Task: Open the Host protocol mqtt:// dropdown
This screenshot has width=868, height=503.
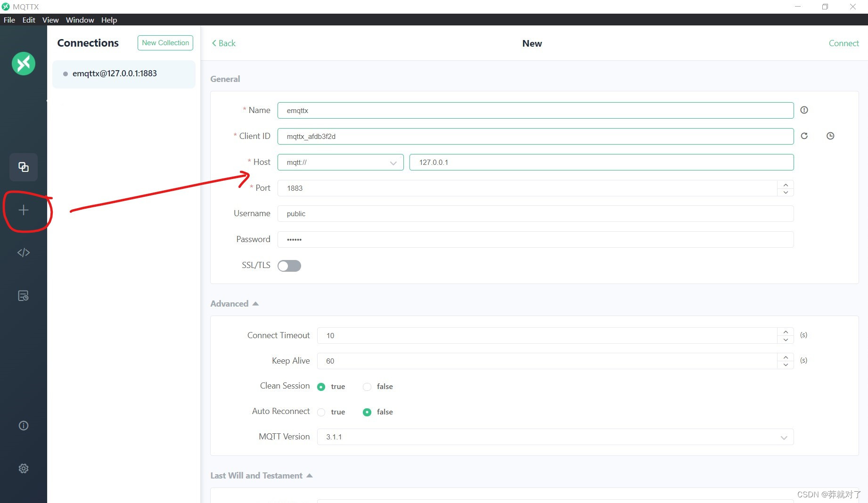Action: click(x=341, y=162)
